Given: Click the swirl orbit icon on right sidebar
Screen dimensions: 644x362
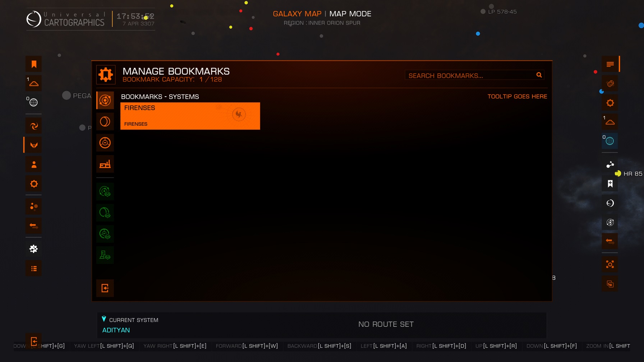Looking at the screenshot, I should pyautogui.click(x=610, y=203).
